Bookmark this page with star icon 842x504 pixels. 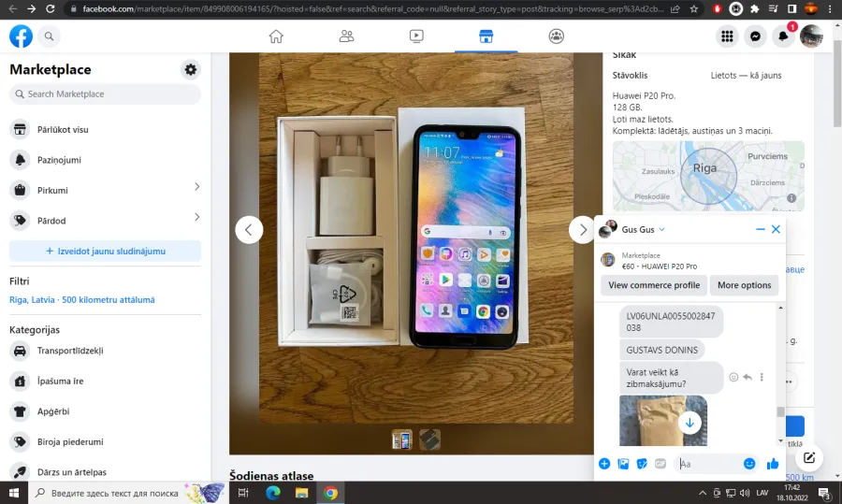point(694,8)
